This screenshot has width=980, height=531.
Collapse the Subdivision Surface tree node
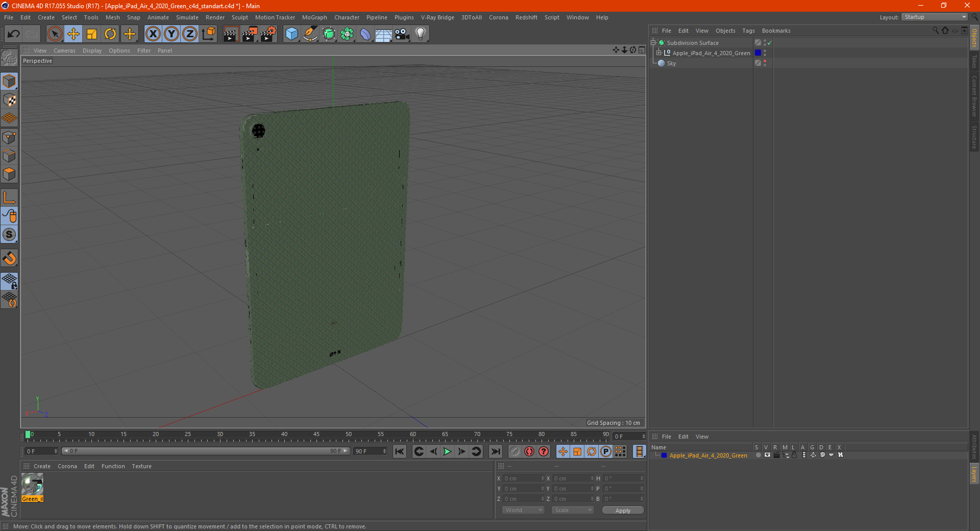click(653, 43)
